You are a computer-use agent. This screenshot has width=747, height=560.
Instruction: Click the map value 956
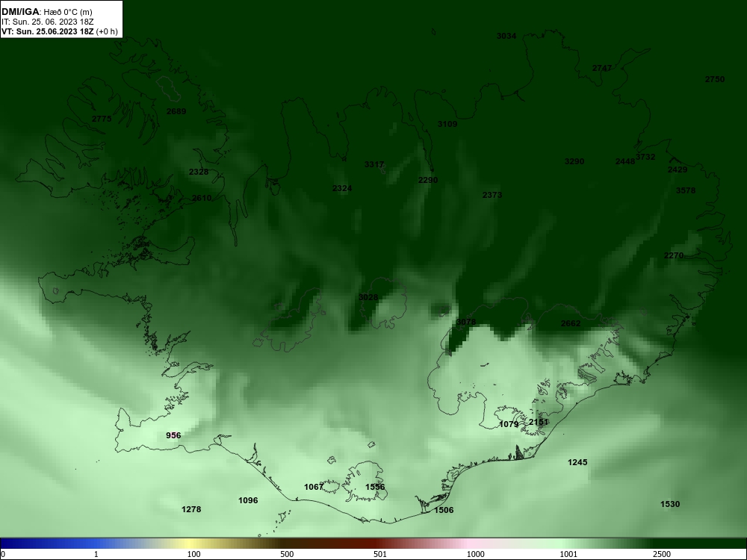click(x=173, y=435)
